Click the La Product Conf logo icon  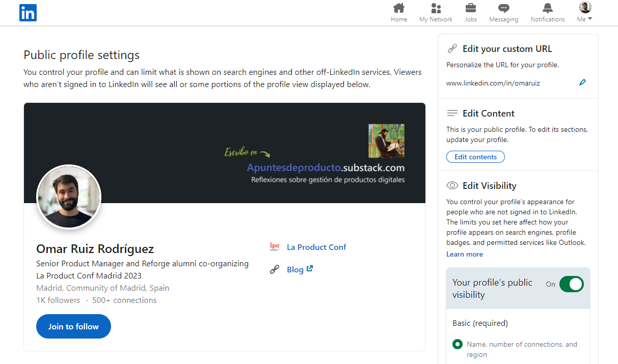[275, 247]
